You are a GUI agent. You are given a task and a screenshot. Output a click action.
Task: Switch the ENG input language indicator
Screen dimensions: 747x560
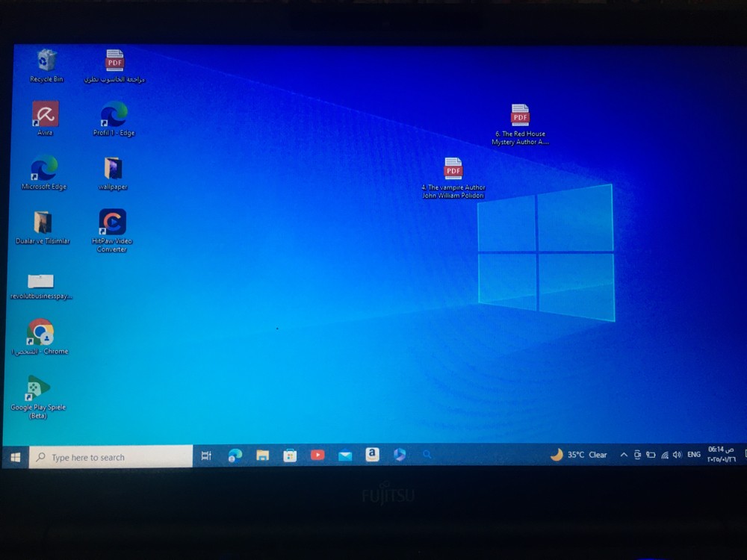[694, 455]
